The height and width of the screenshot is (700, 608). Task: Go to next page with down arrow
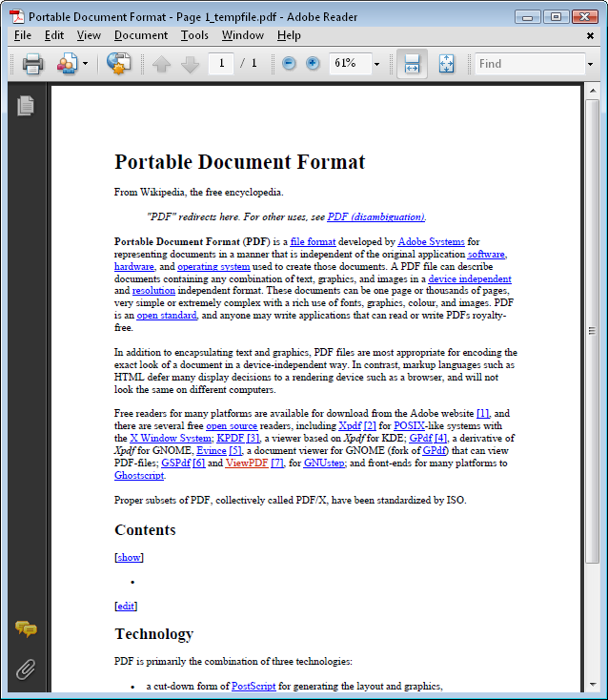pyautogui.click(x=190, y=64)
